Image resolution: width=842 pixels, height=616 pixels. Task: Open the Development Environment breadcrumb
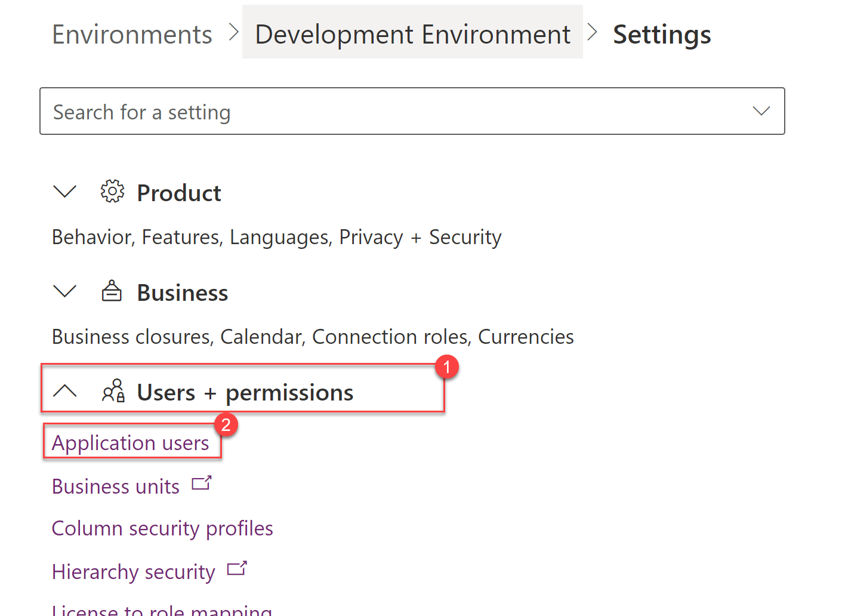pos(412,35)
